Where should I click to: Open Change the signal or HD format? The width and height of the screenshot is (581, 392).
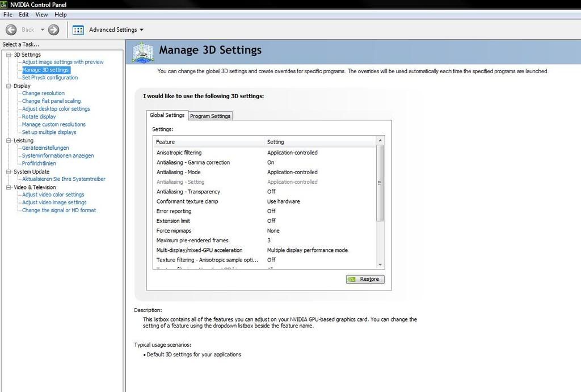[x=59, y=210]
